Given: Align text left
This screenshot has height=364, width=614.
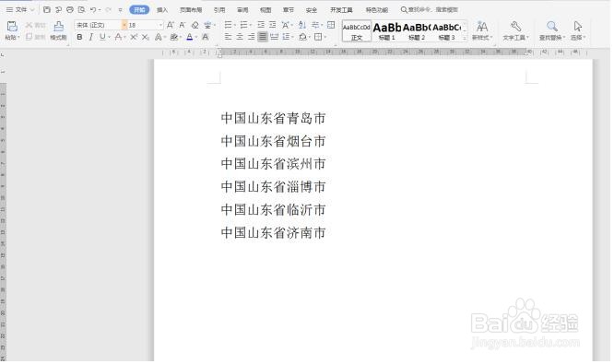Looking at the screenshot, I should tap(228, 37).
